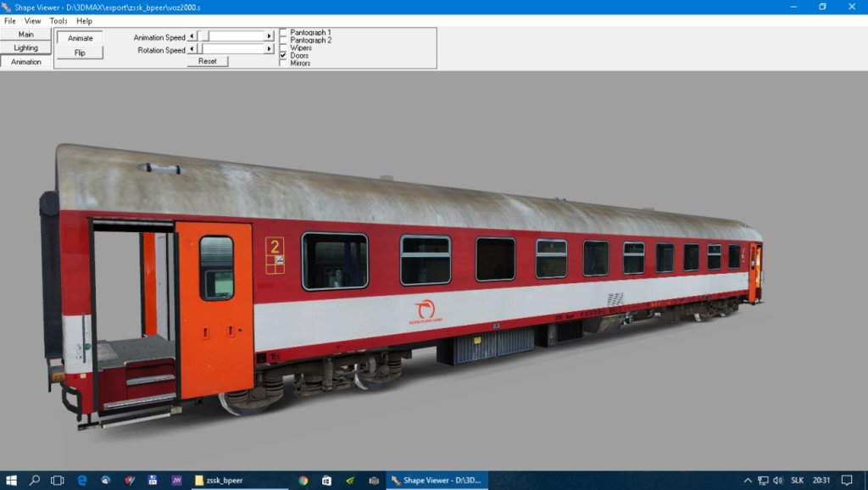The height and width of the screenshot is (490, 868).
Task: Click Rotation Speed left arrow
Action: [x=192, y=49]
